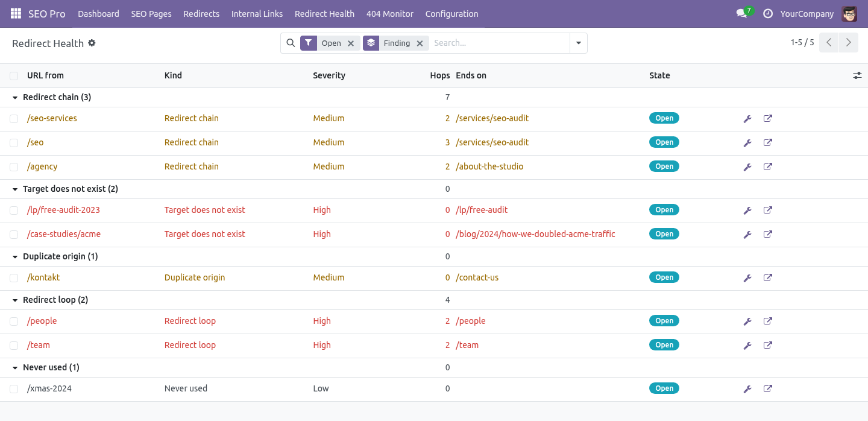Toggle the select-all header checkbox
This screenshot has height=421, width=868.
[14, 76]
